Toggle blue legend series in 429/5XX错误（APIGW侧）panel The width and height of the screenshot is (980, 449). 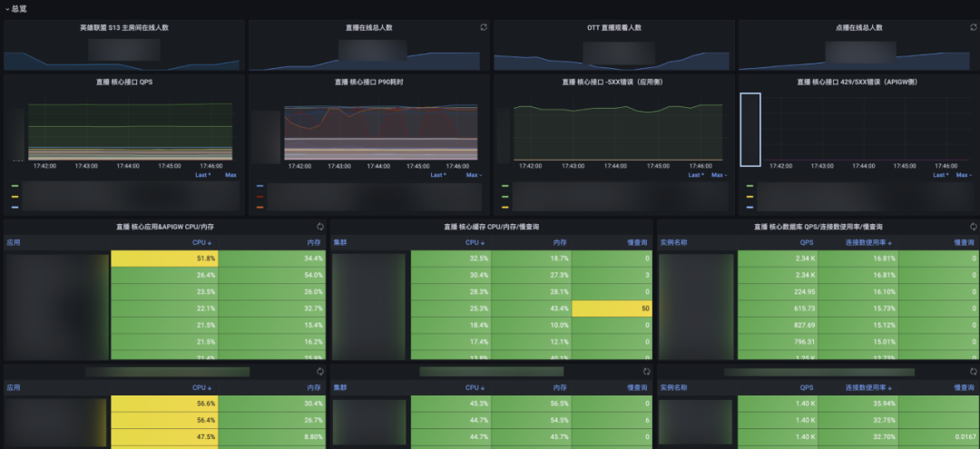[750, 208]
